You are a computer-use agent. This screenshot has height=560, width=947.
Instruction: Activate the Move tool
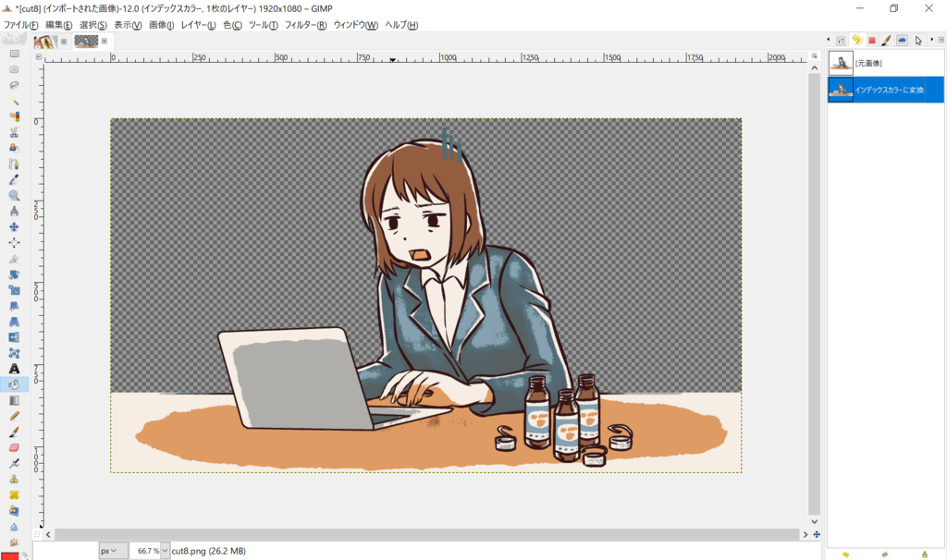[14, 227]
